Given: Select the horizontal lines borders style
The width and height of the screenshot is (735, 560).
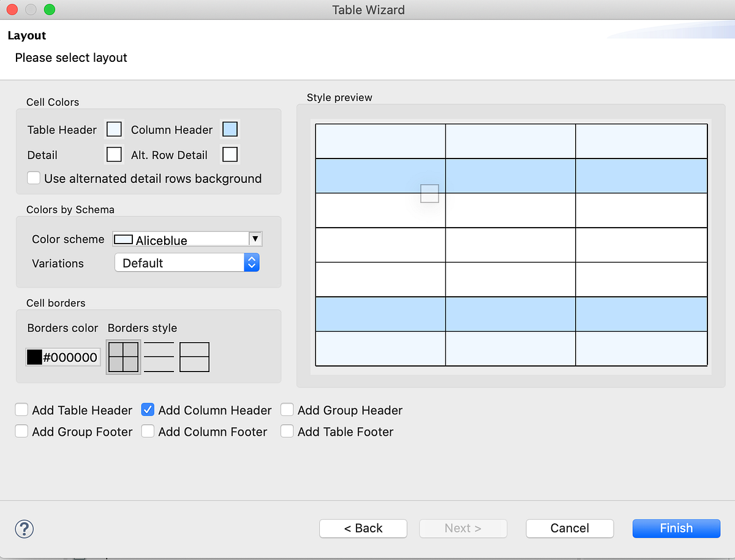Looking at the screenshot, I should pos(159,357).
